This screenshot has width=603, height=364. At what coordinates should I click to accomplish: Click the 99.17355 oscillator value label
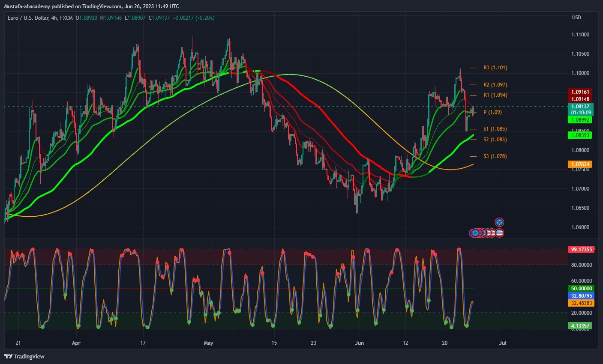tap(581, 249)
